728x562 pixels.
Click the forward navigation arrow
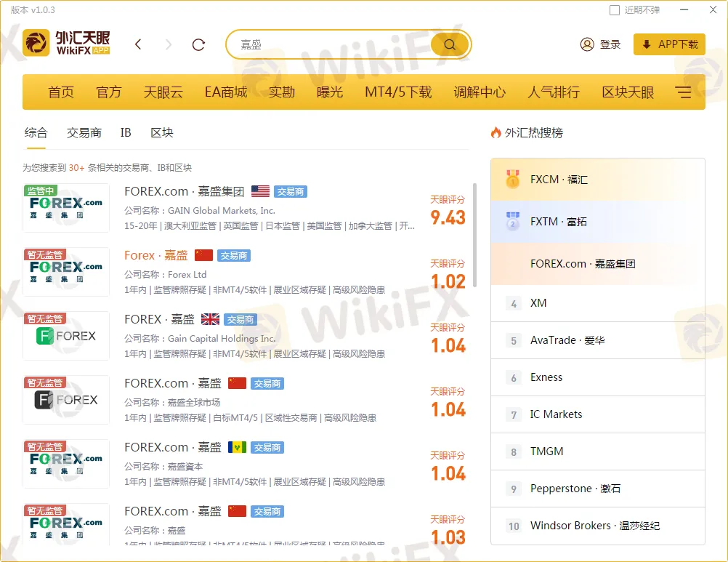[168, 44]
